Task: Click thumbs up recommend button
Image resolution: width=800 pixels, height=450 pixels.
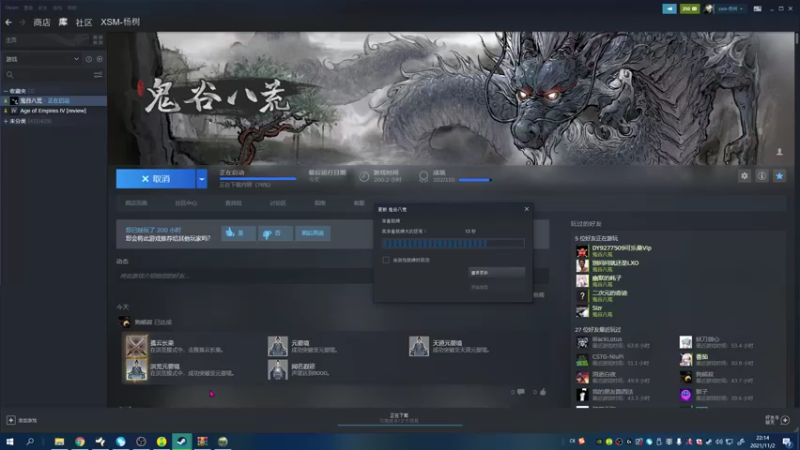Action: (x=238, y=233)
